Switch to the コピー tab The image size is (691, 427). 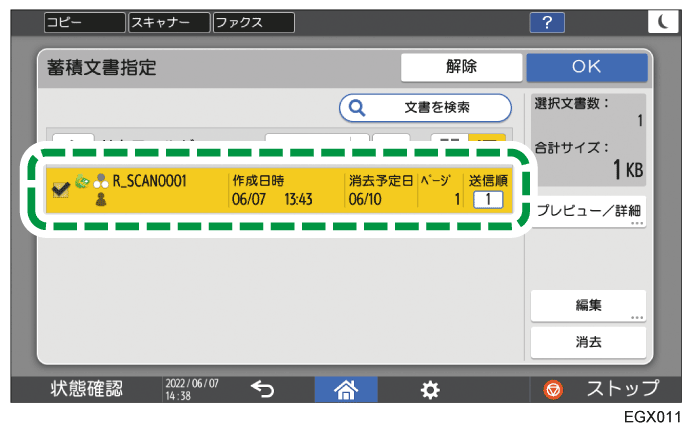(85, 22)
